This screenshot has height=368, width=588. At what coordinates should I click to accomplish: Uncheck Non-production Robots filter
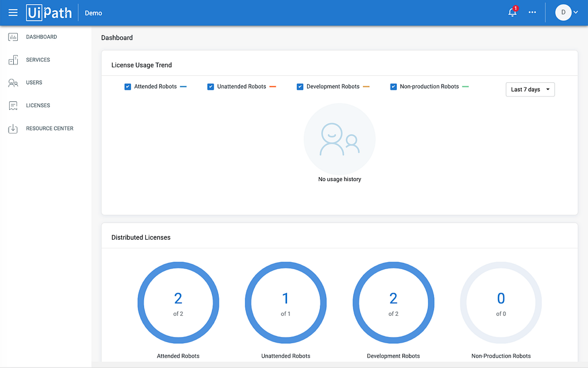pos(393,86)
